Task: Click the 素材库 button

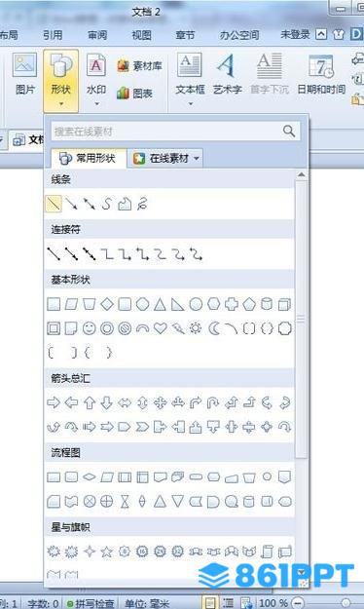Action: pyautogui.click(x=139, y=65)
